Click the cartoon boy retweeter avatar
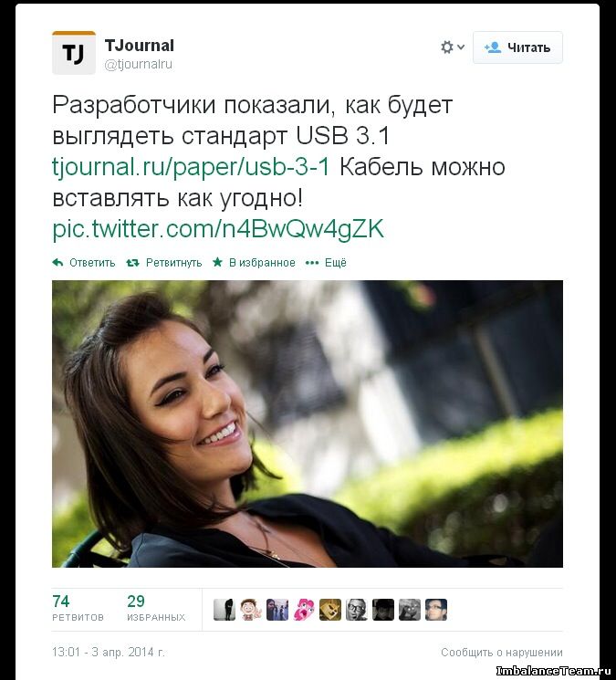The height and width of the screenshot is (680, 616). tap(251, 610)
